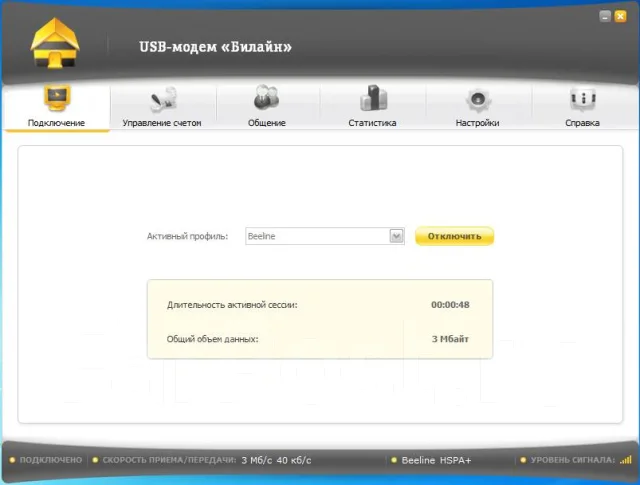Click the signal level bars icon
This screenshot has height=485, width=640.
click(x=625, y=460)
